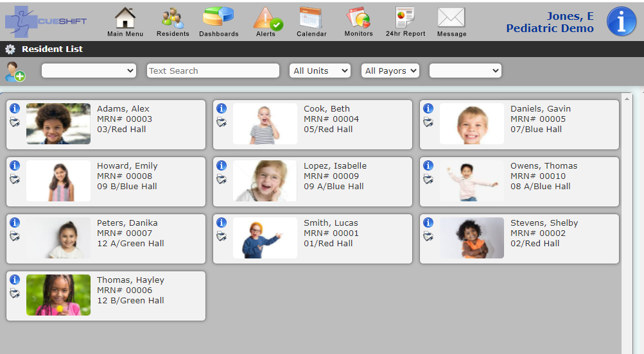Show info for Adams, Alex

tap(15, 108)
